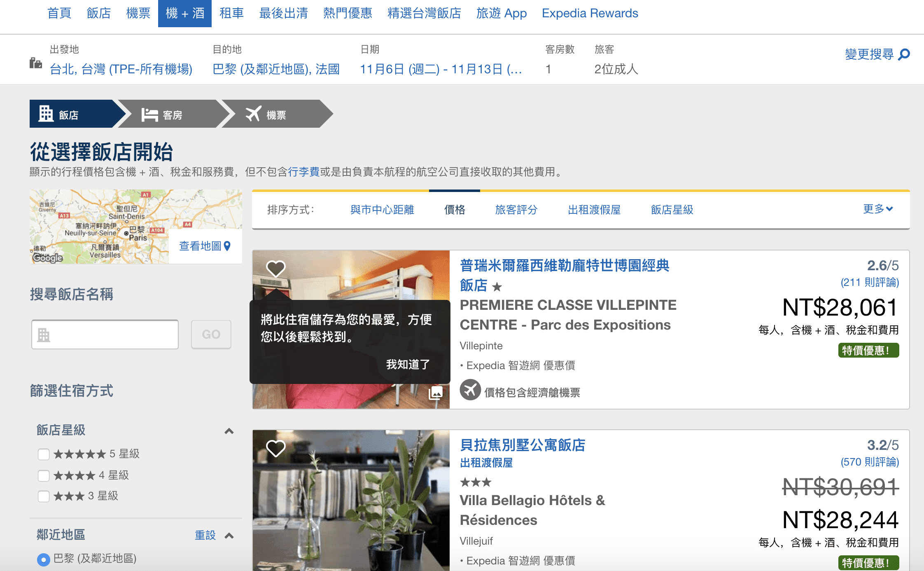Click the NT$28,244 price

(840, 520)
